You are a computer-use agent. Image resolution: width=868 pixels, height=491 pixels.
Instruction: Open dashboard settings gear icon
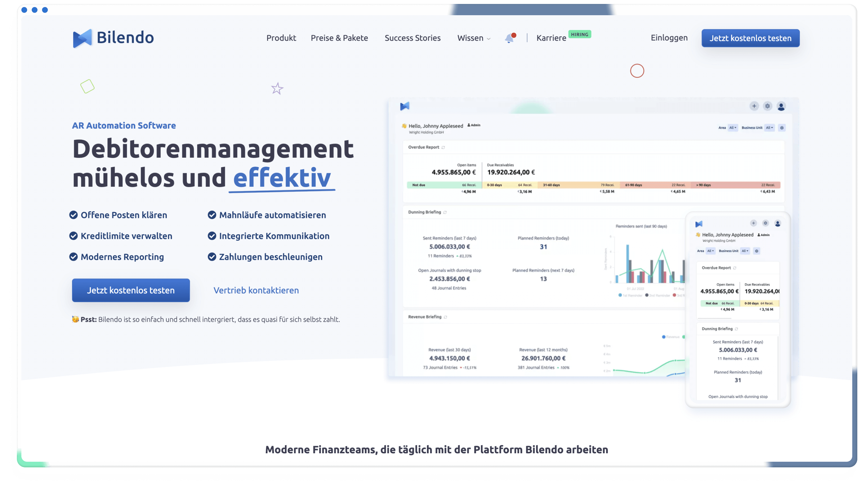click(x=768, y=106)
